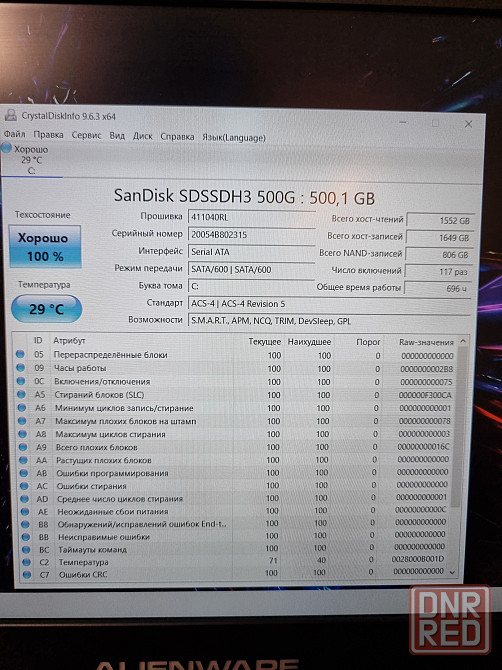The height and width of the screenshot is (670, 502).
Task: Click the 29 °C temperature button
Action: (x=46, y=309)
